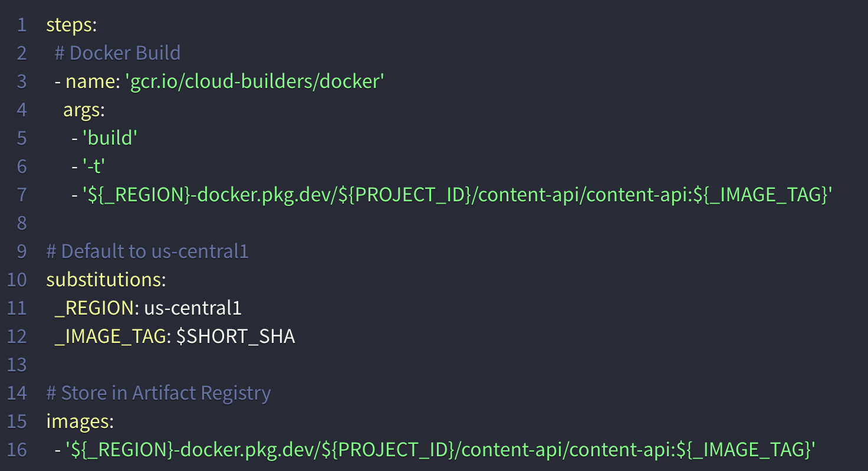The width and height of the screenshot is (868, 471).
Task: Click line number 13 in the gutter
Action: tap(17, 365)
